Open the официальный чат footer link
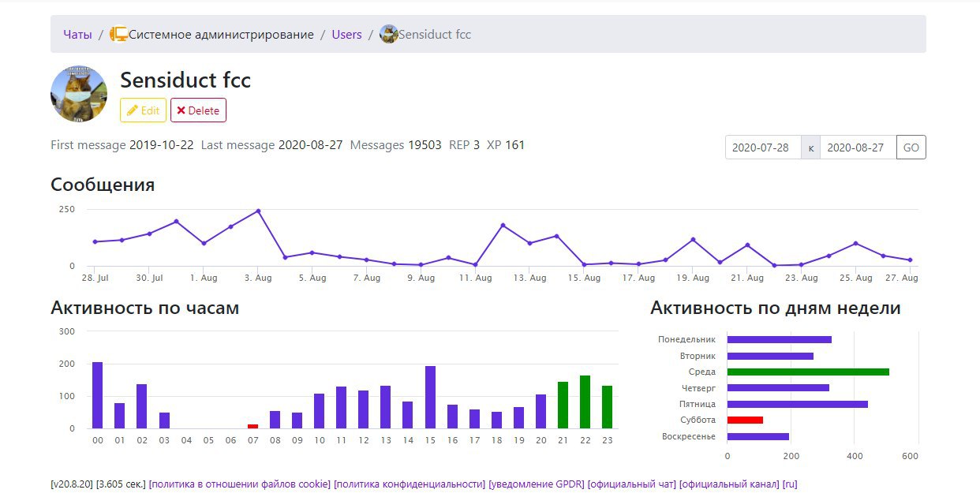 [631, 484]
